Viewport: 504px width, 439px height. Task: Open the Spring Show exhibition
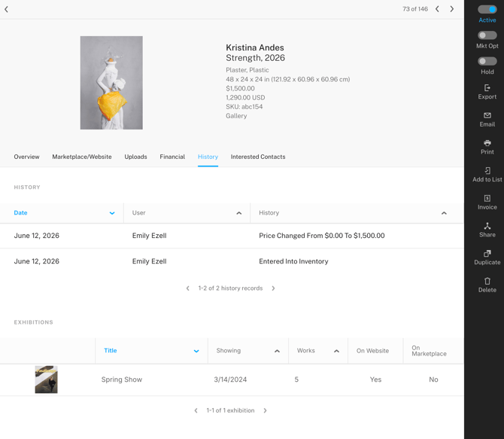click(122, 380)
